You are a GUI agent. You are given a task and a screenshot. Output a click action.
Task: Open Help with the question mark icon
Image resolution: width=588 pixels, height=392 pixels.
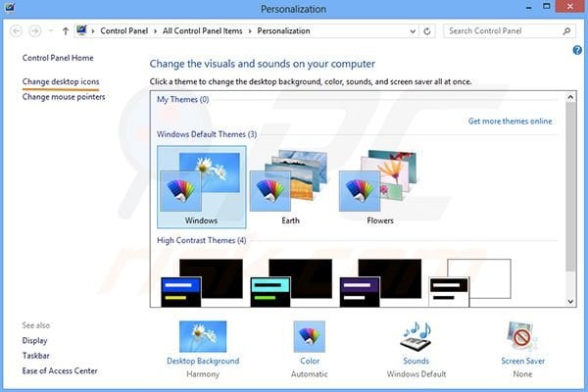pos(577,50)
